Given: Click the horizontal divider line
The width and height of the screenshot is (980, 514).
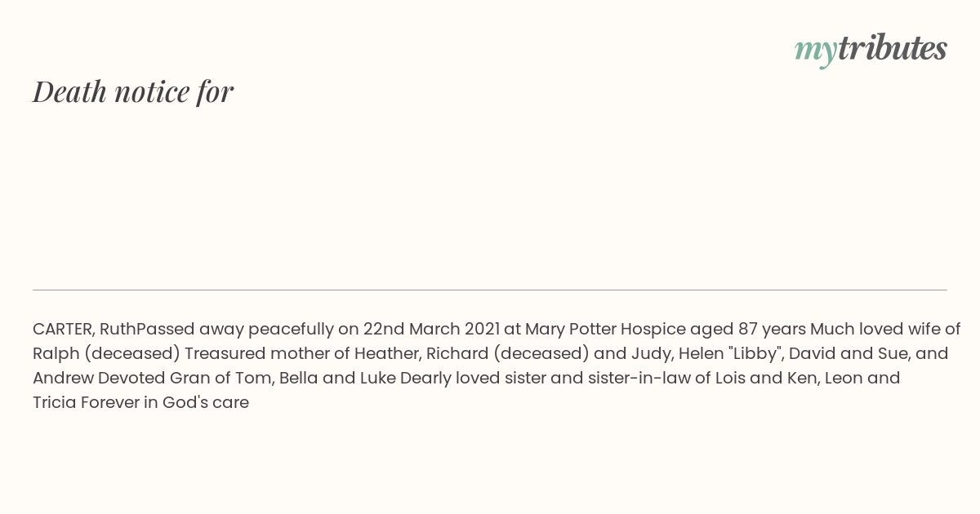Looking at the screenshot, I should click(x=490, y=290).
